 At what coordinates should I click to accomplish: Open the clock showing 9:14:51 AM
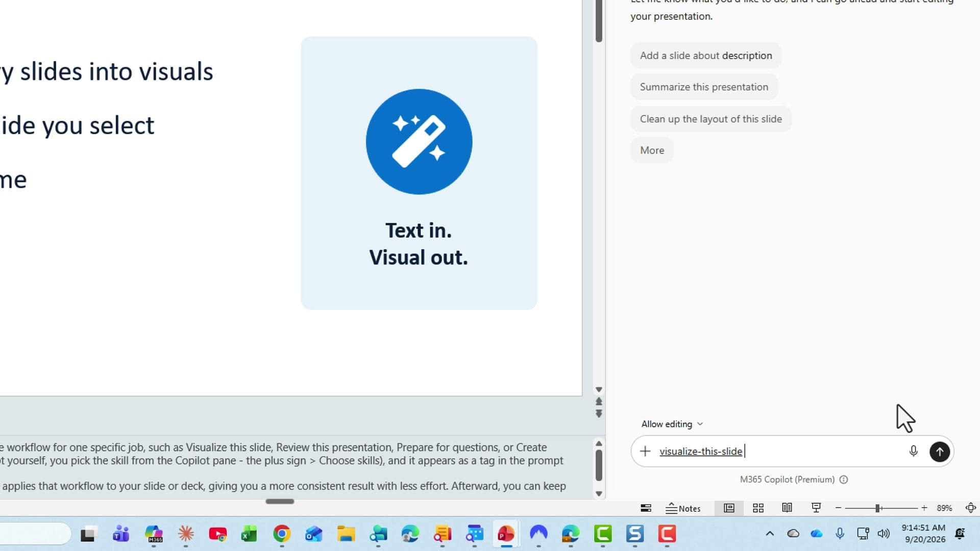click(x=923, y=534)
